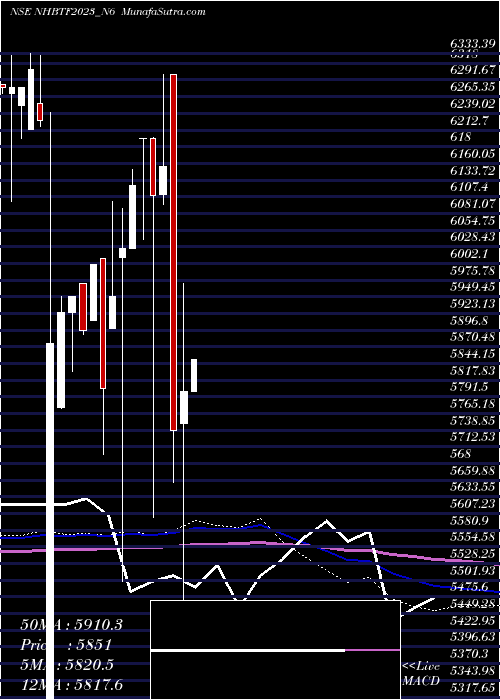This screenshot has height=700, width=500.
Task: Click the 5554.58 price axis label
Action: click(472, 537)
